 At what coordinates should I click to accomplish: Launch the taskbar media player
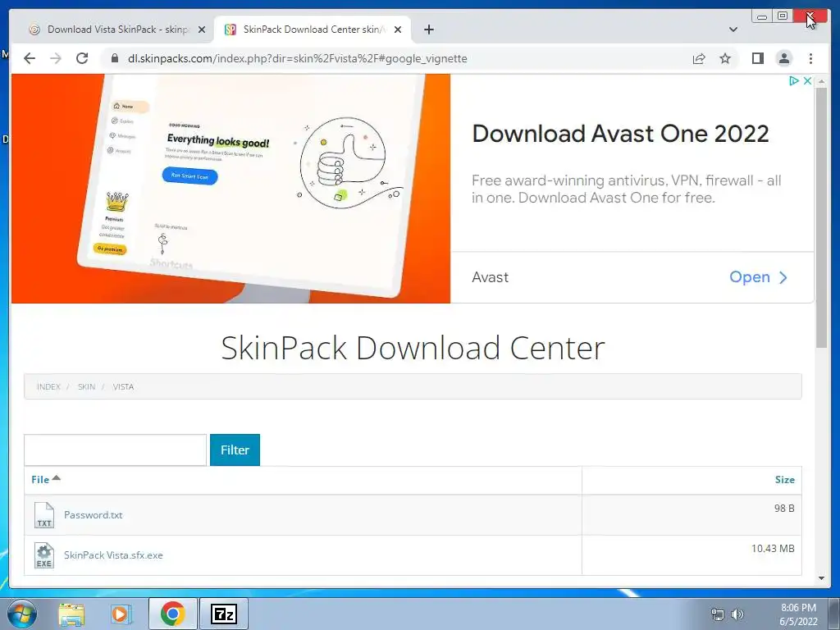coord(121,614)
